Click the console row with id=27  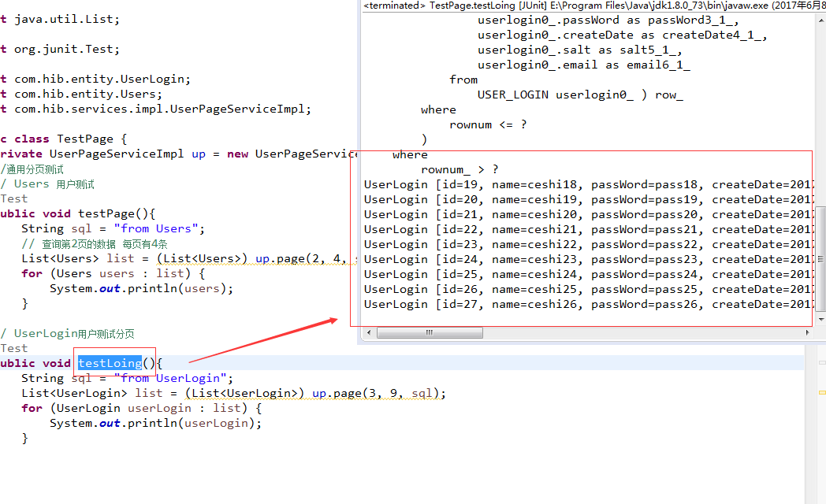tap(587, 305)
